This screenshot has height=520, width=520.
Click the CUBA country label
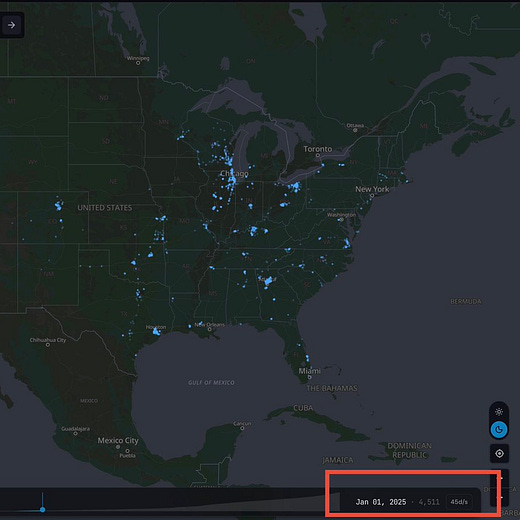click(x=303, y=408)
